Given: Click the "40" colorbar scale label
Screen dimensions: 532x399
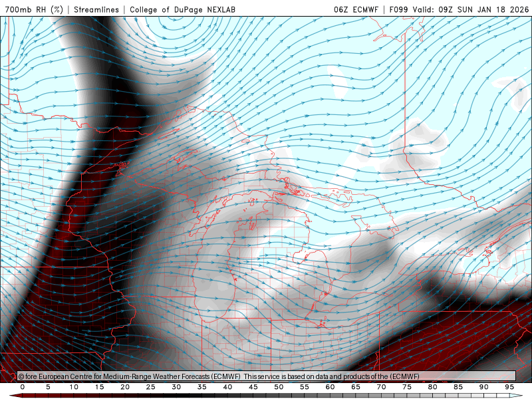Looking at the screenshot, I should 227,387.
